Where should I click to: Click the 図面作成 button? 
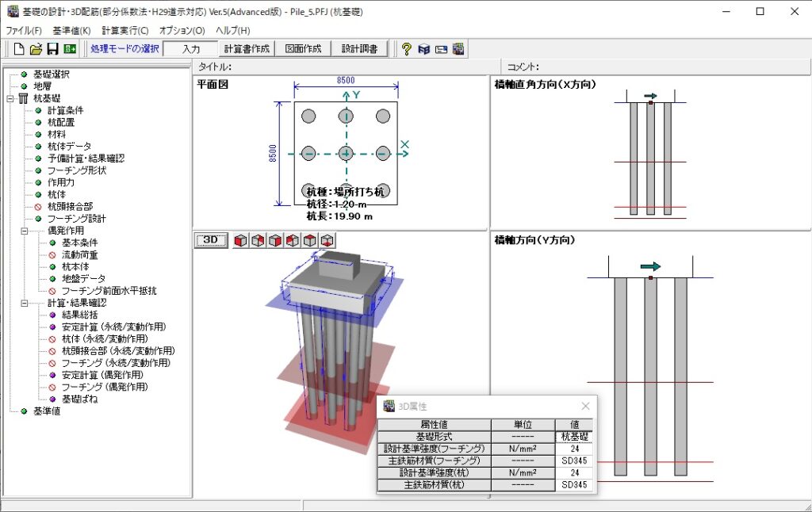(304, 49)
